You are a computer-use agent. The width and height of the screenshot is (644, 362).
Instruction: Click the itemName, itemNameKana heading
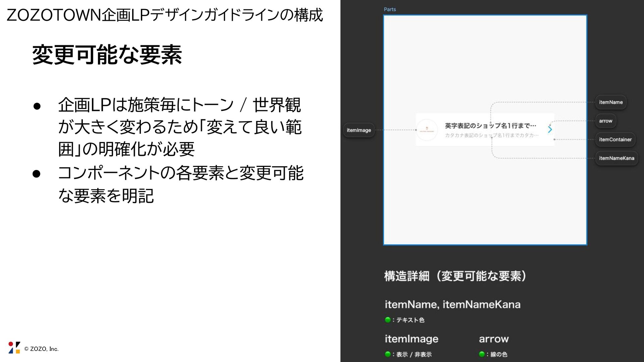click(452, 304)
